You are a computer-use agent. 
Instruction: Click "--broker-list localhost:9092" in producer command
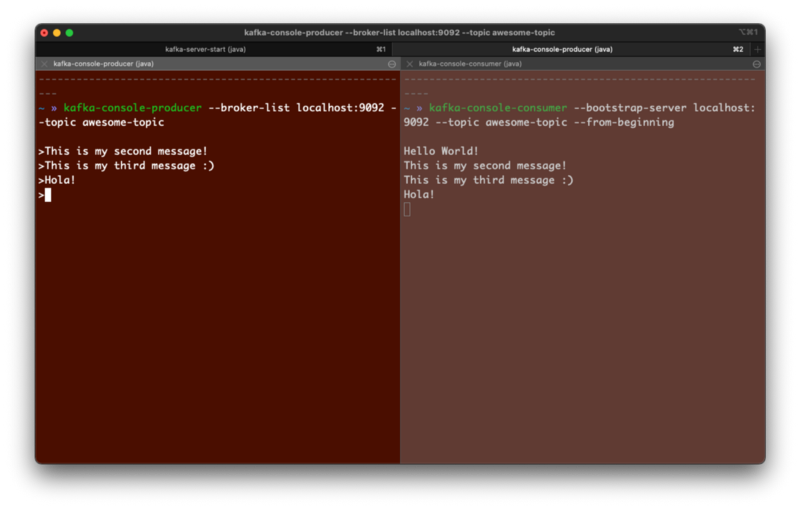tap(296, 108)
